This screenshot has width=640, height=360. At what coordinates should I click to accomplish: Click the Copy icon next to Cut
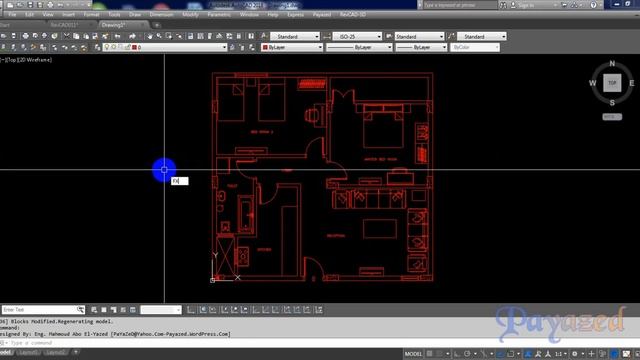pyautogui.click(x=76, y=36)
